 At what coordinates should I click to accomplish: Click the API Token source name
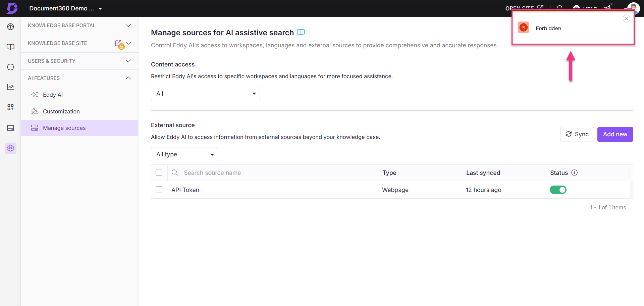pos(185,190)
